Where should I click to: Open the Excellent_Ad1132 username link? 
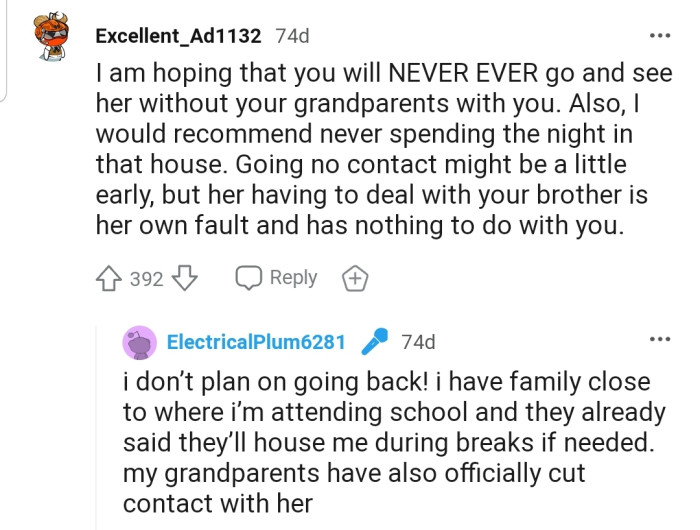coord(178,36)
